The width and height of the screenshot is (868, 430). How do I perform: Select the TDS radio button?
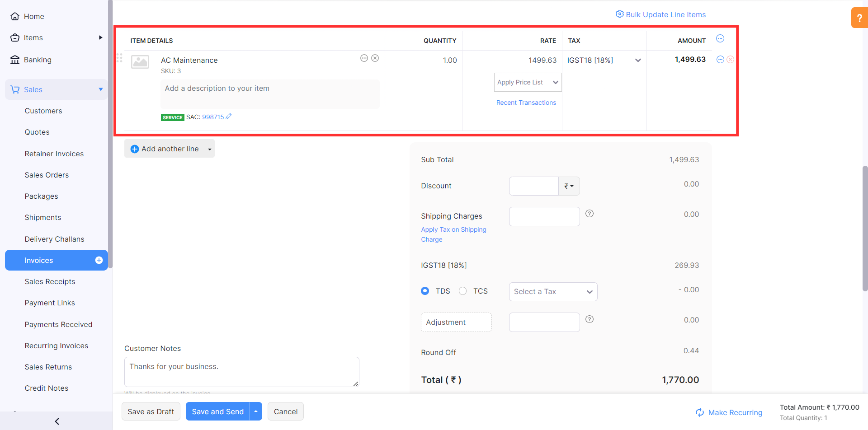coord(425,291)
